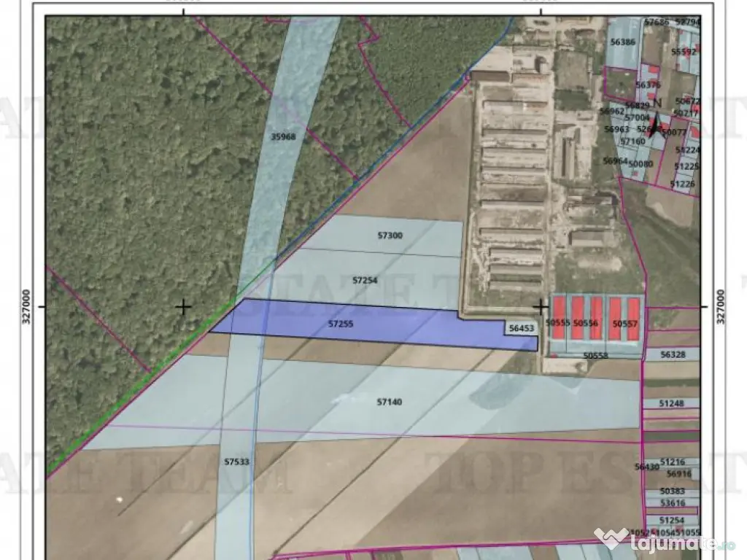This screenshot has height=560, width=747.
Task: Click the lajumate heart logo icon
Action: click(x=611, y=540)
